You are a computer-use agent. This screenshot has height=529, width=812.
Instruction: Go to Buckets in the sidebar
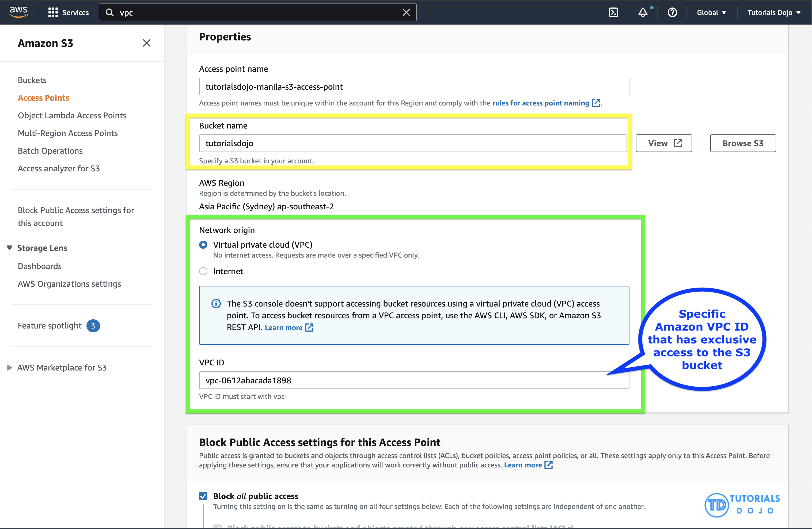[32, 80]
